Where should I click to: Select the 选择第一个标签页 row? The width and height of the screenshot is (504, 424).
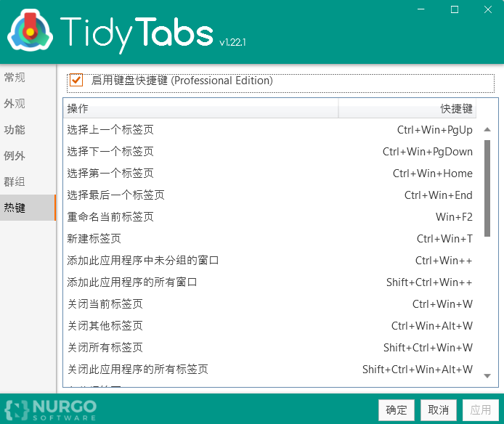[x=269, y=174]
